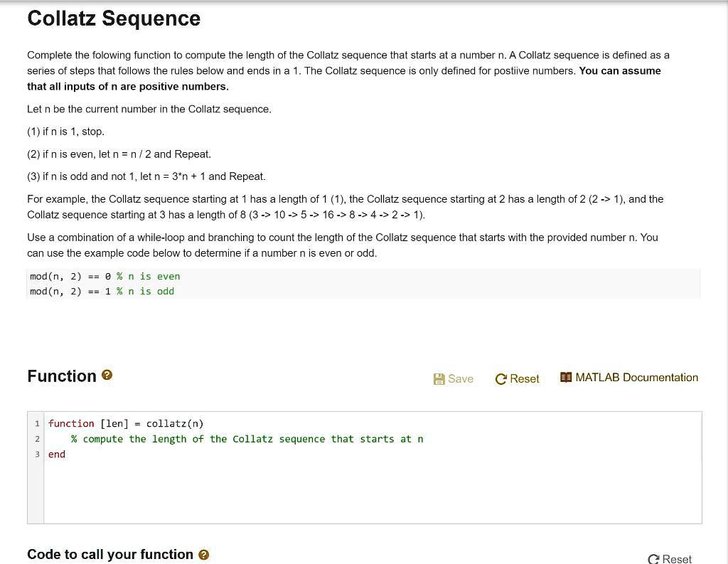728x564 pixels.
Task: Click the MATLAB Documentation book icon
Action: click(566, 377)
